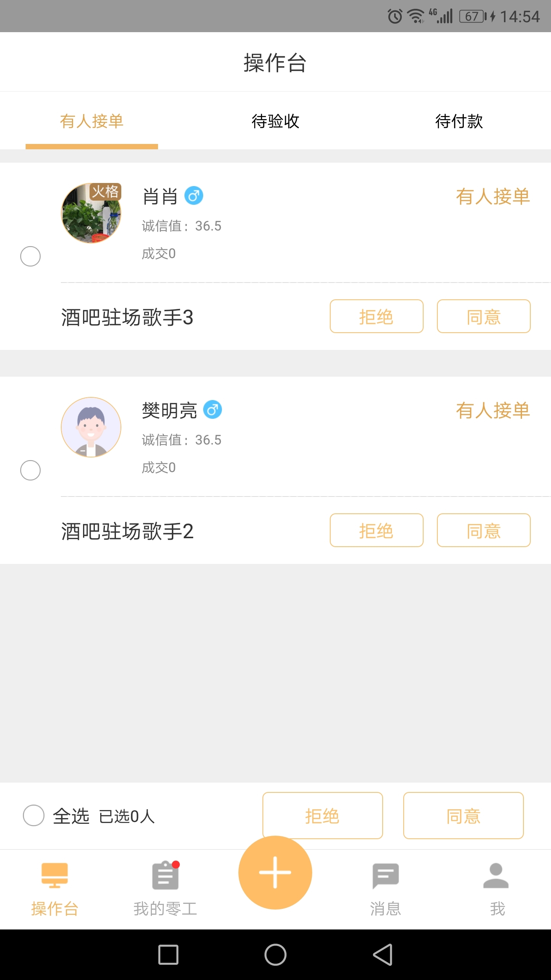The width and height of the screenshot is (551, 980).
Task: Open the 操作台 bottom navigation icon
Action: click(x=55, y=875)
